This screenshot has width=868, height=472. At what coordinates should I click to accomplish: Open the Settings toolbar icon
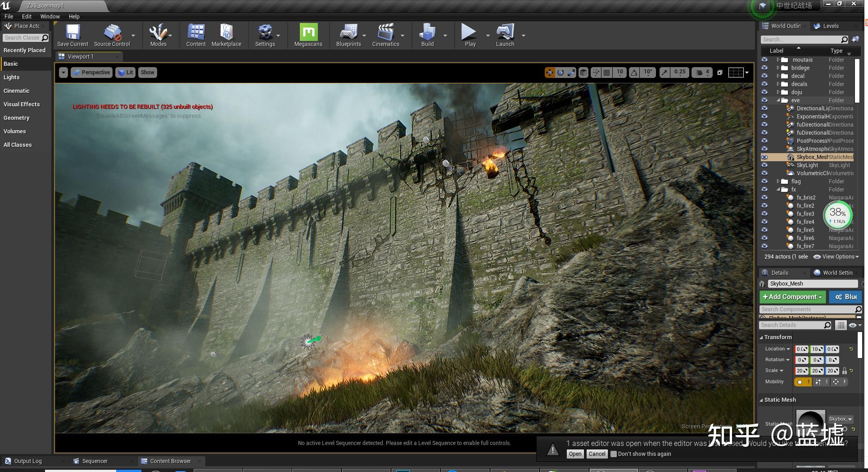pos(265,35)
